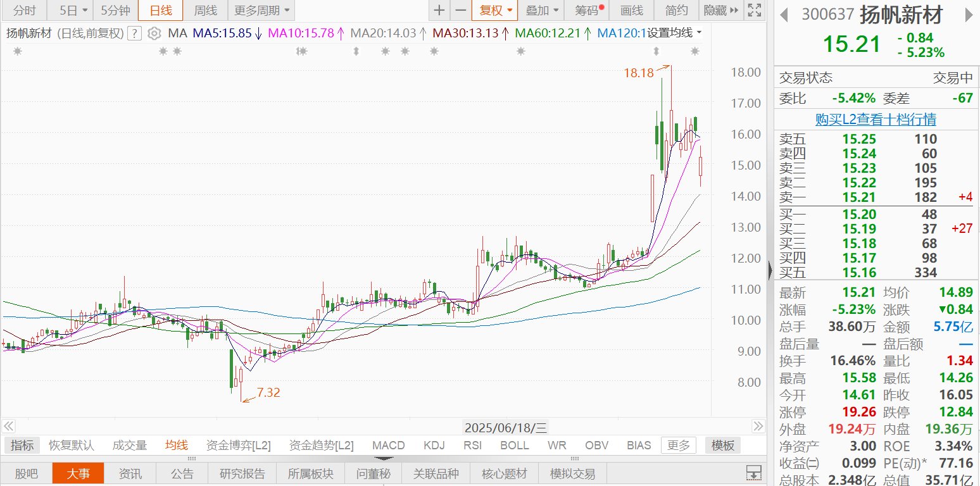The image size is (980, 486).
Task: Open 资讯 news tab
Action: (x=130, y=473)
